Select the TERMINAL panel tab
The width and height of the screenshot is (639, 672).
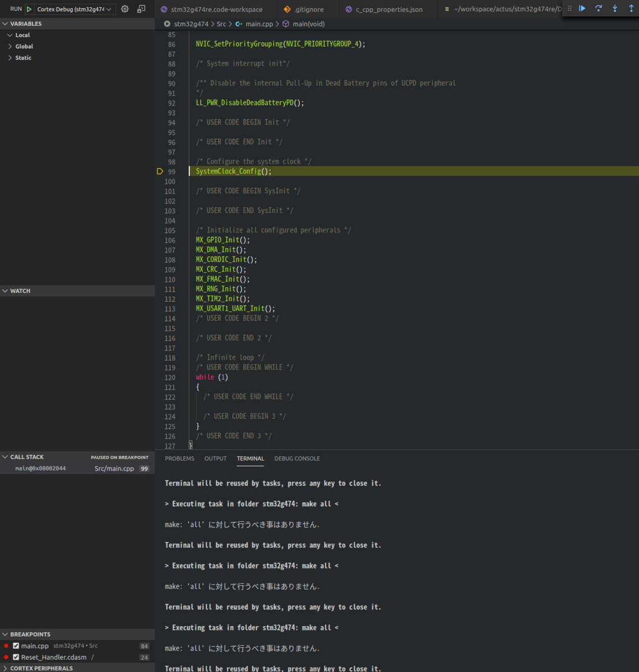coord(250,459)
